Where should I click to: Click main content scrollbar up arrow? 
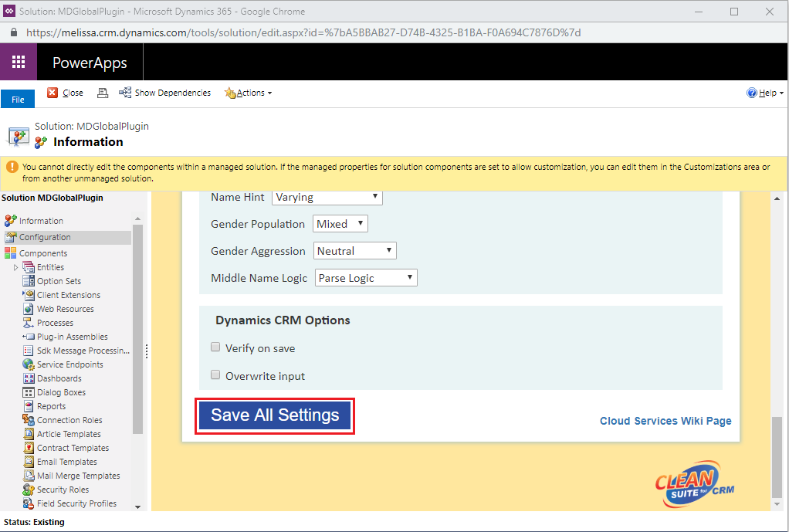tap(777, 198)
